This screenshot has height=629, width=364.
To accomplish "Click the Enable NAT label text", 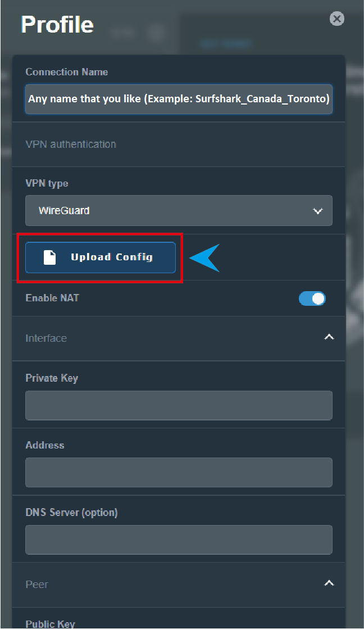I will pyautogui.click(x=52, y=298).
